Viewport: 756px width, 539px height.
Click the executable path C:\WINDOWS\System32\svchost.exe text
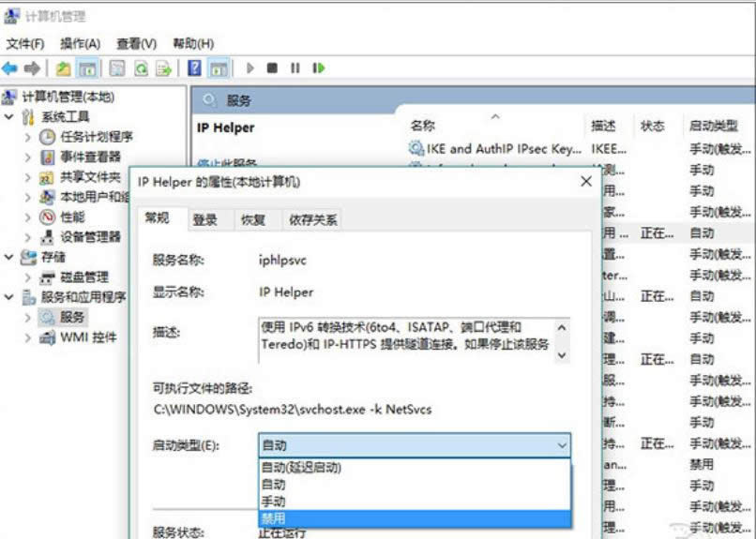click(x=293, y=410)
